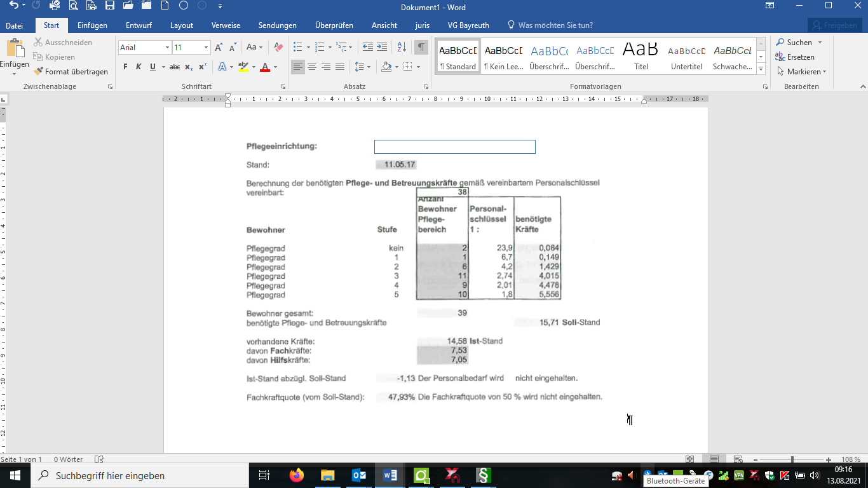Apply the Kein Leerraum style

503,56
